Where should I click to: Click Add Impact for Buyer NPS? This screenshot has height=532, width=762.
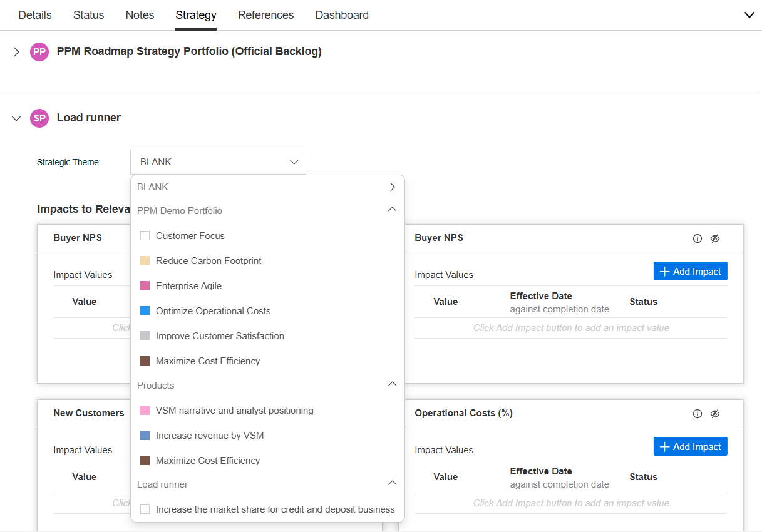[x=690, y=271]
